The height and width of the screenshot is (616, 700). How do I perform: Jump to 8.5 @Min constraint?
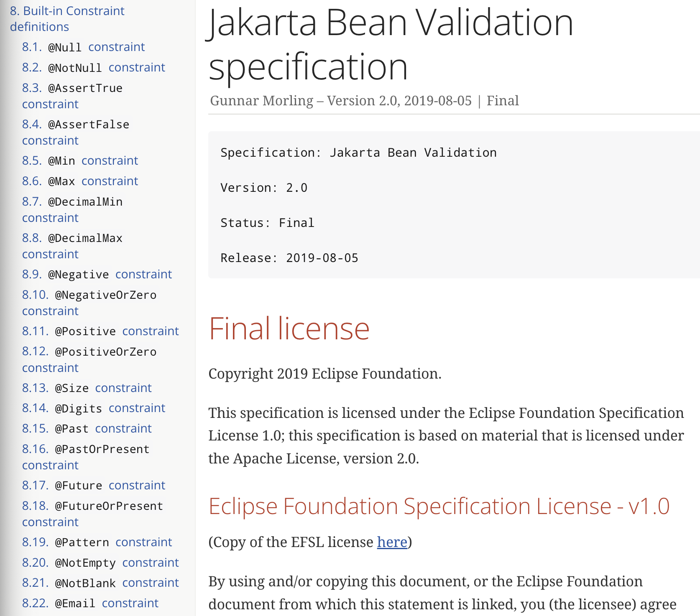tap(80, 160)
